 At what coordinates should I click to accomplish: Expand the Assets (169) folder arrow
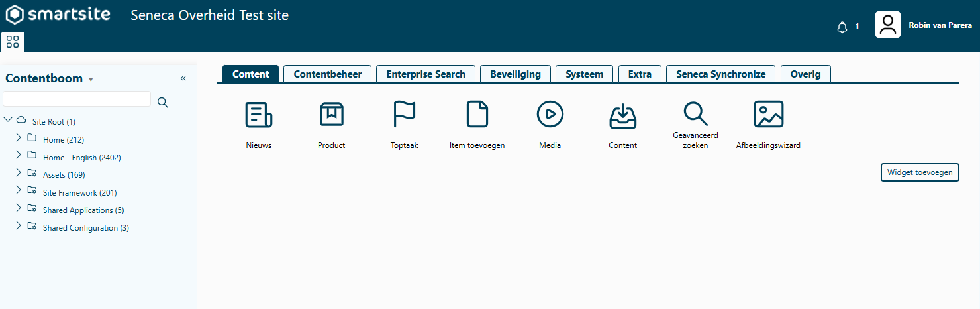[19, 172]
